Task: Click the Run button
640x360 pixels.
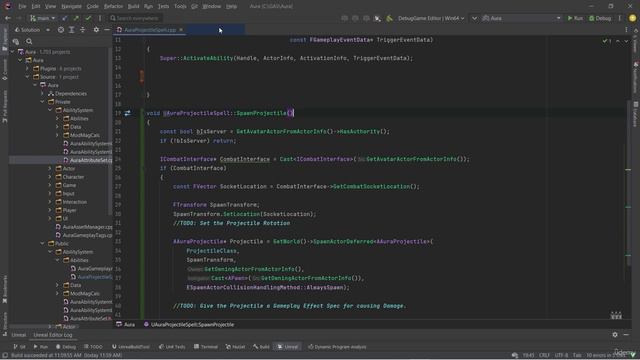Action: coord(575,18)
